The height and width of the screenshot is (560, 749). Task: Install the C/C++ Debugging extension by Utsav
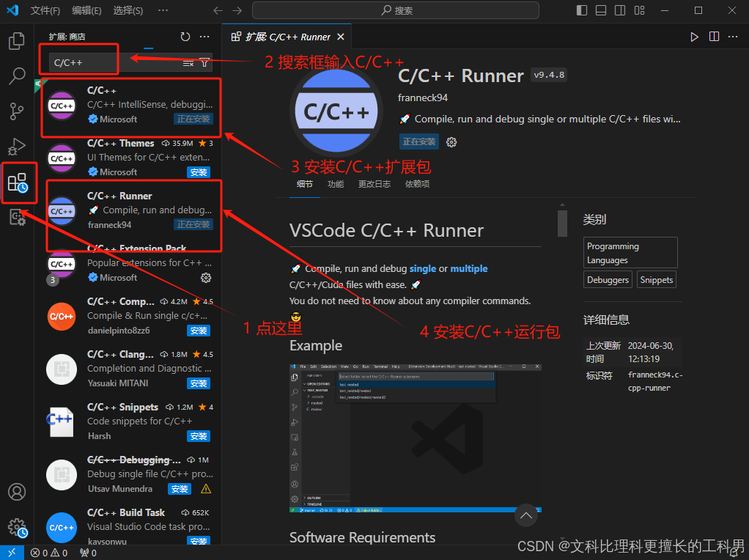point(180,489)
